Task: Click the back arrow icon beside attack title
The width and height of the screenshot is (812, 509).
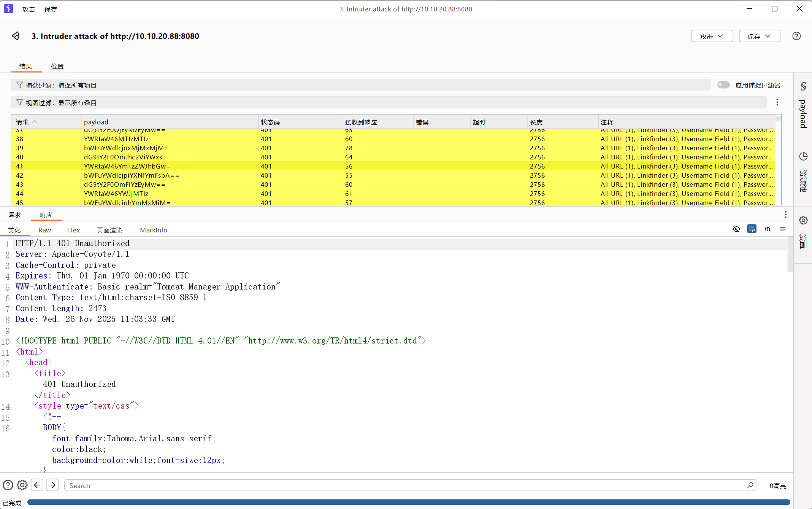Action: [x=16, y=36]
